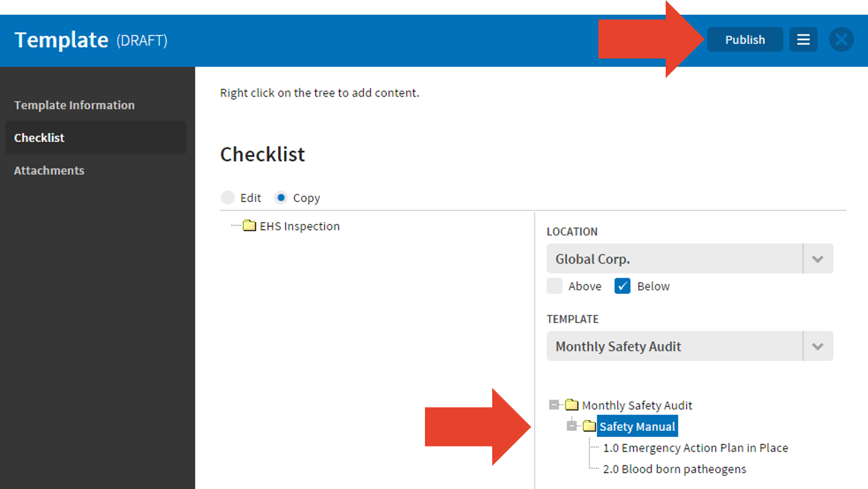Open the Location dropdown arrow
This screenshot has height=489, width=868.
[817, 259]
